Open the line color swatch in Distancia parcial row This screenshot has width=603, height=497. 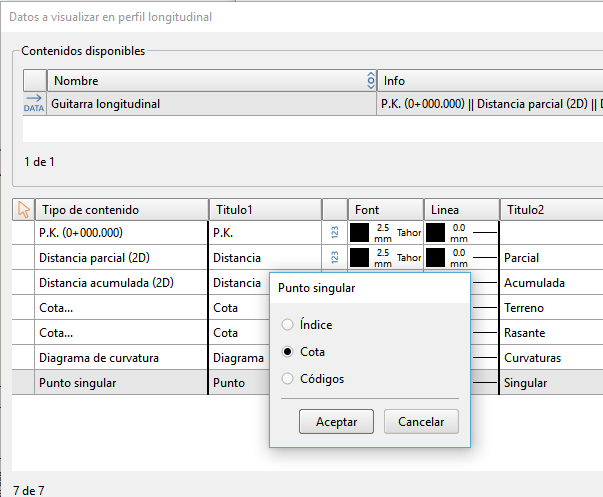coord(435,257)
